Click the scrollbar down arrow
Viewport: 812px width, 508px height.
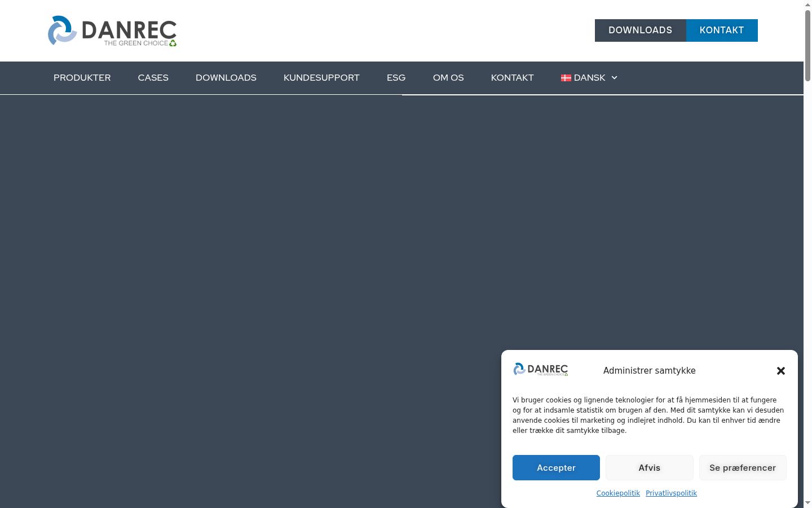(807, 503)
